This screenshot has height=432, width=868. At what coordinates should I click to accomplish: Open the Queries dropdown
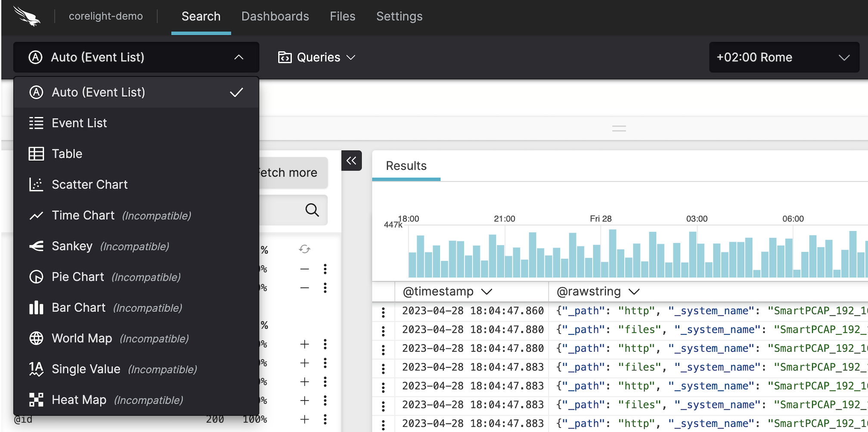317,57
